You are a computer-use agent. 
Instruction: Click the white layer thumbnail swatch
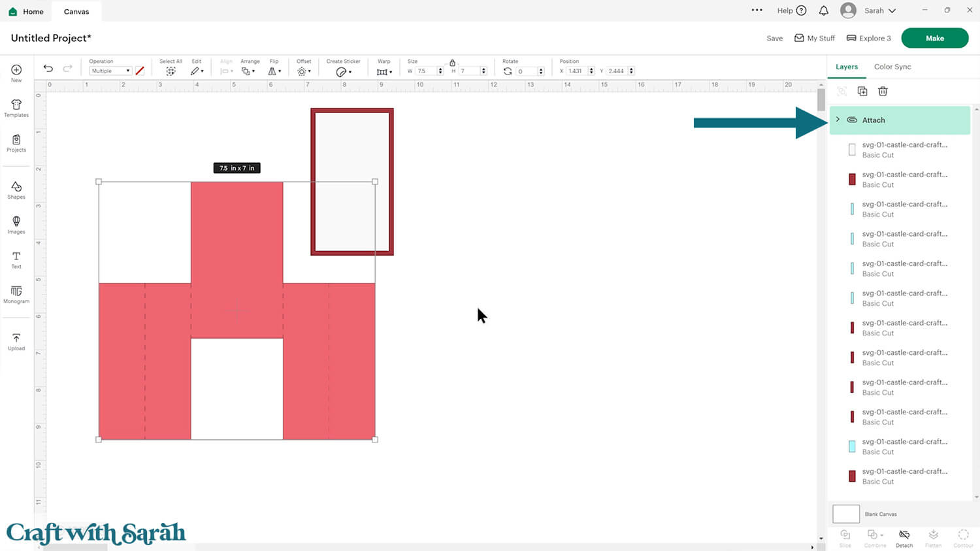pos(852,150)
